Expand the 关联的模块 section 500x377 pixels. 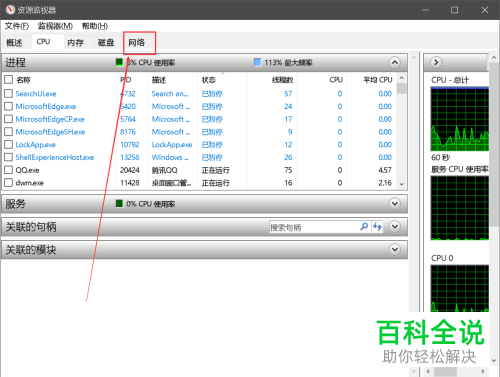[395, 249]
